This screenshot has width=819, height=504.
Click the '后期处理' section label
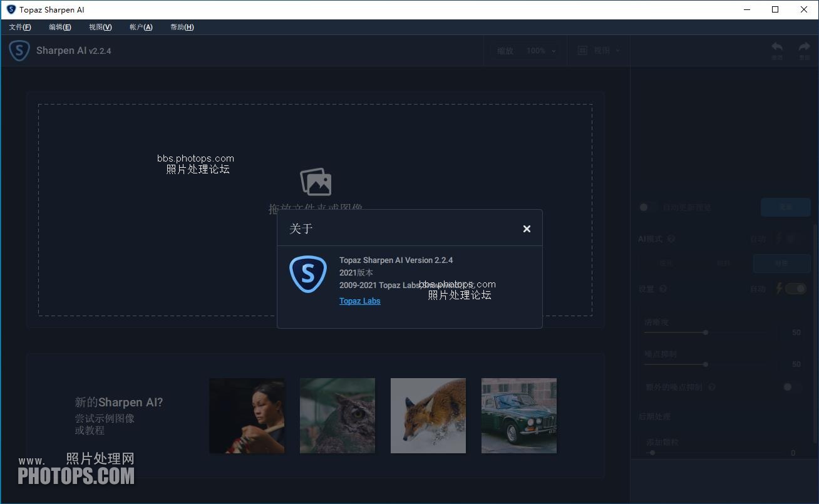click(654, 416)
